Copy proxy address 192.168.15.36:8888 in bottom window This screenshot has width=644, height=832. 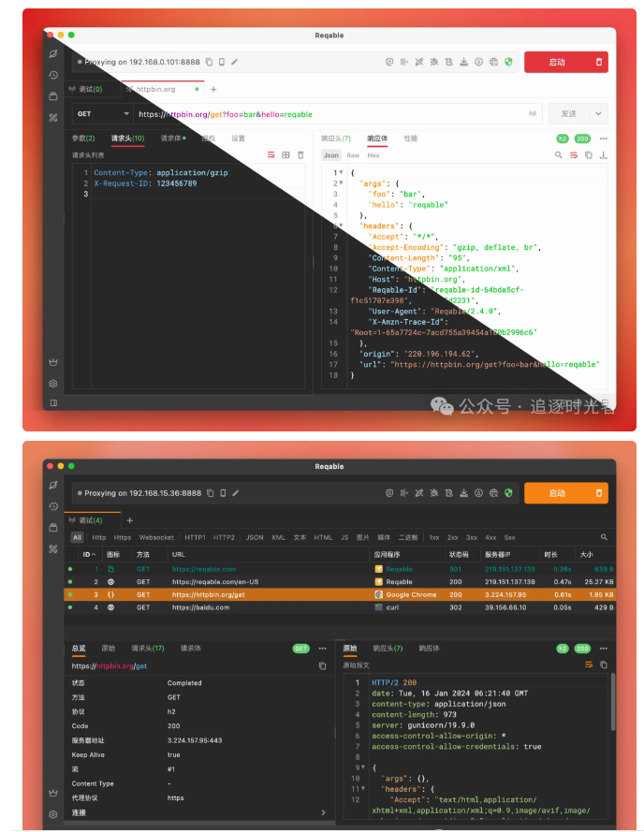pyautogui.click(x=211, y=493)
